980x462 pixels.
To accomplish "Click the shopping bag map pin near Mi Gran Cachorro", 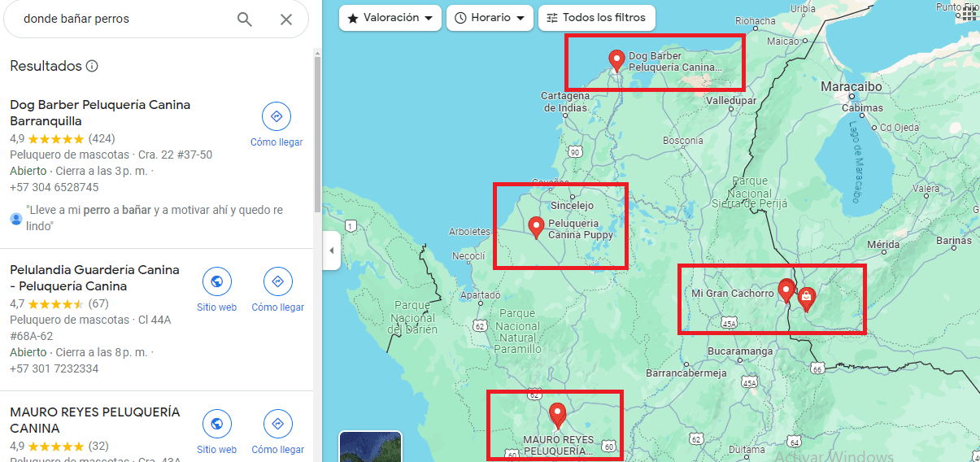I will point(805,299).
